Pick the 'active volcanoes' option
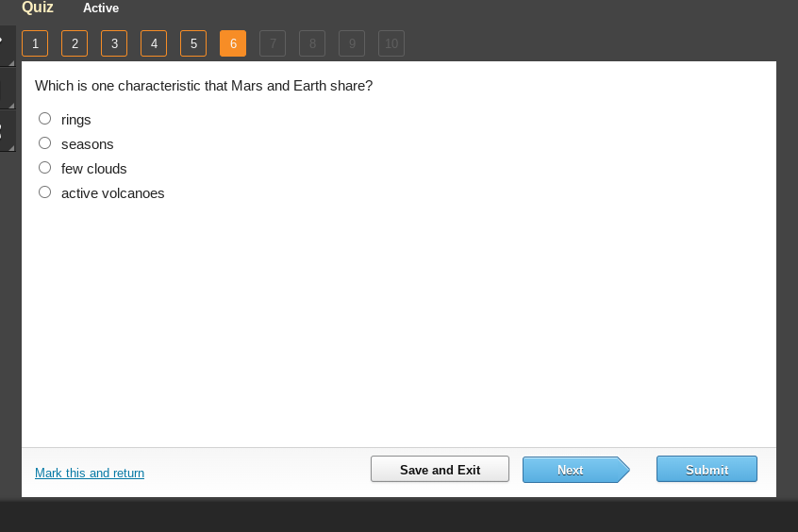The height and width of the screenshot is (532, 798). 44,191
